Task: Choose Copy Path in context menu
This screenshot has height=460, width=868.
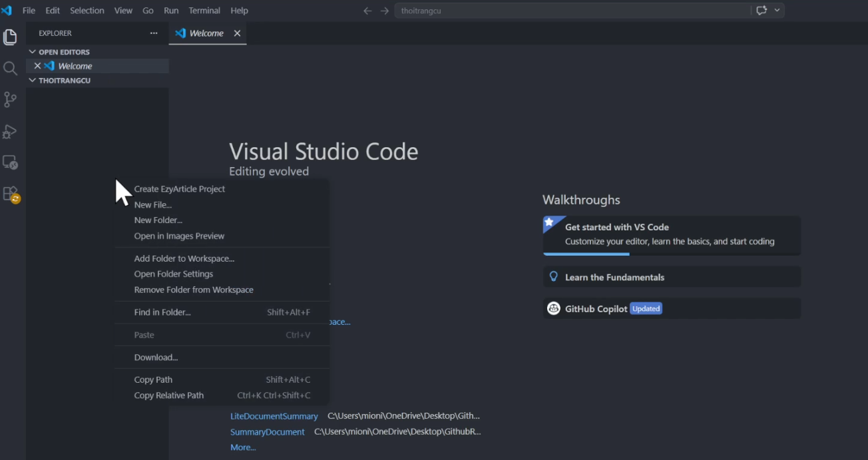Action: pyautogui.click(x=222, y=380)
